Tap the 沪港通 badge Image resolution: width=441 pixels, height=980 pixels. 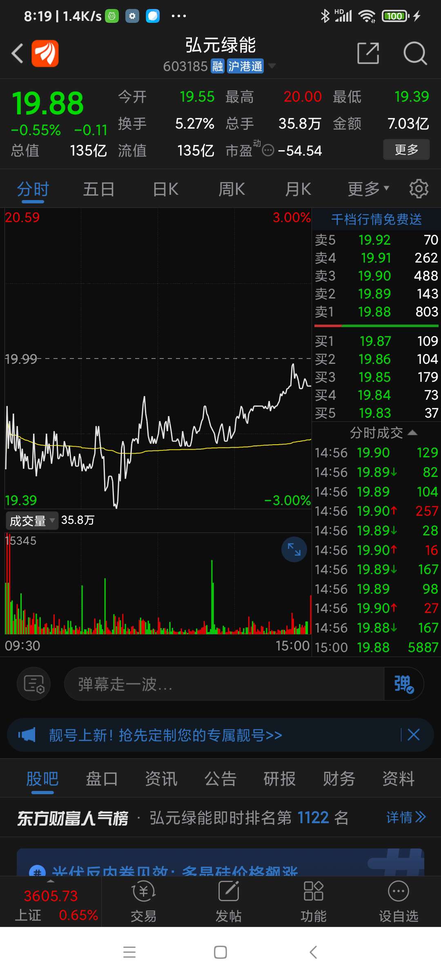tap(245, 66)
